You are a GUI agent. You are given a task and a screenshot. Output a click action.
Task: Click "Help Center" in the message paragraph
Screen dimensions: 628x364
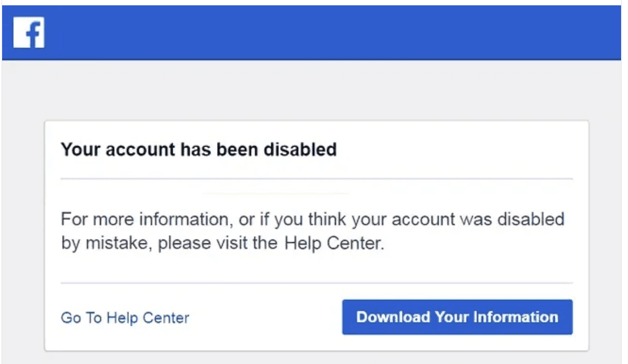click(334, 243)
